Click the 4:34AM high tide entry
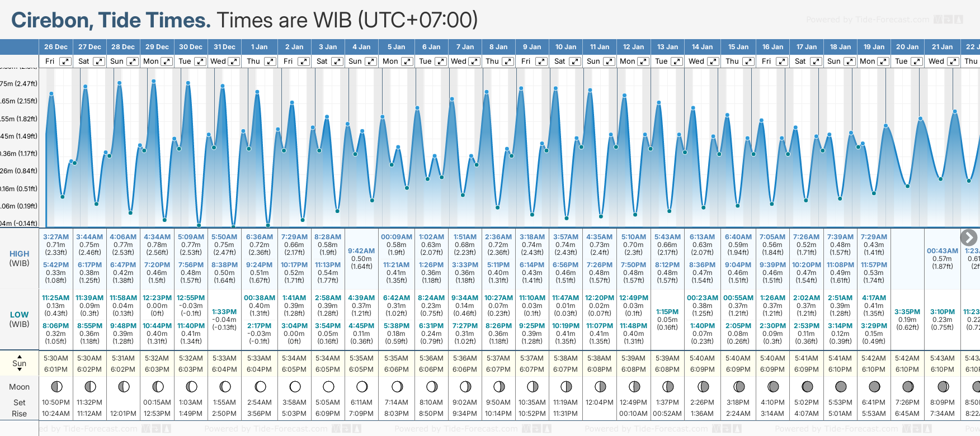Screen dimensions: 980x436 157,237
